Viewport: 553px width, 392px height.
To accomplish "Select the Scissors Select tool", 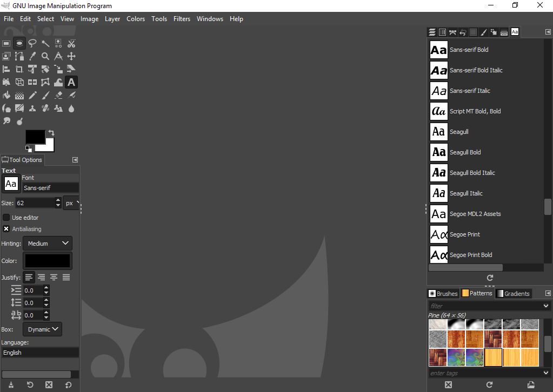I will pos(71,43).
